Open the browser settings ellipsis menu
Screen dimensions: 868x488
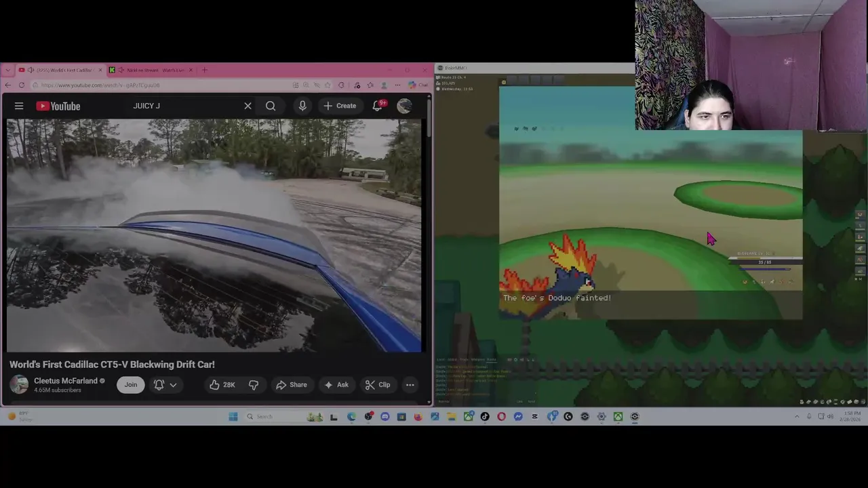pos(397,85)
